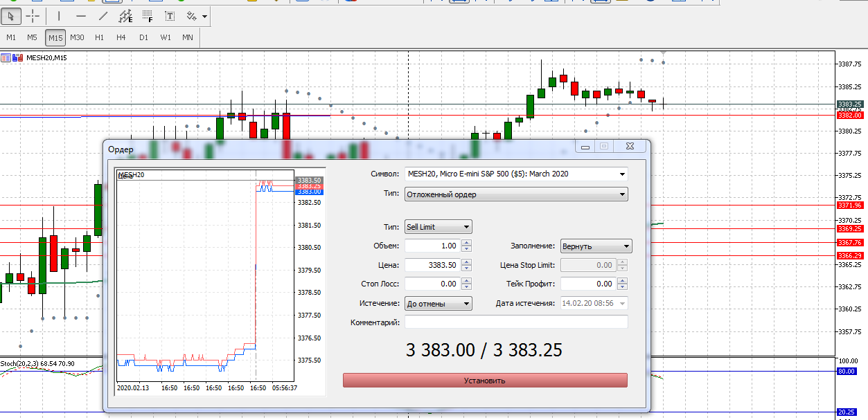
Task: Click the red 3366.29 price level label
Action: [849, 255]
